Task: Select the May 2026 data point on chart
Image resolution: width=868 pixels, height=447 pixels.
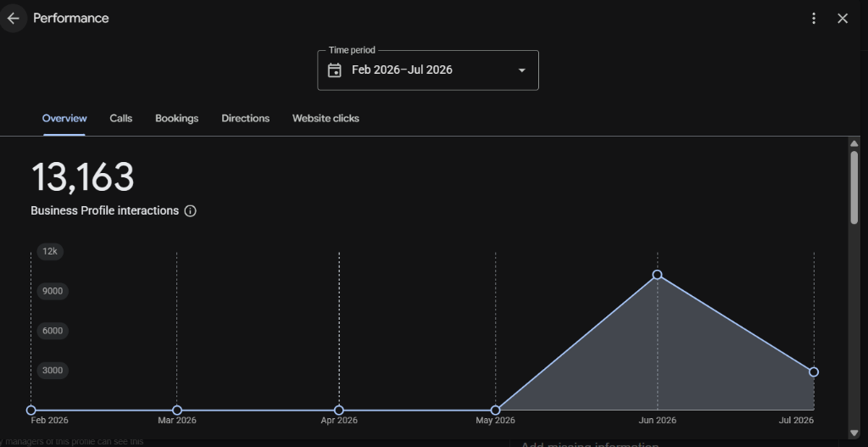Action: click(x=495, y=411)
